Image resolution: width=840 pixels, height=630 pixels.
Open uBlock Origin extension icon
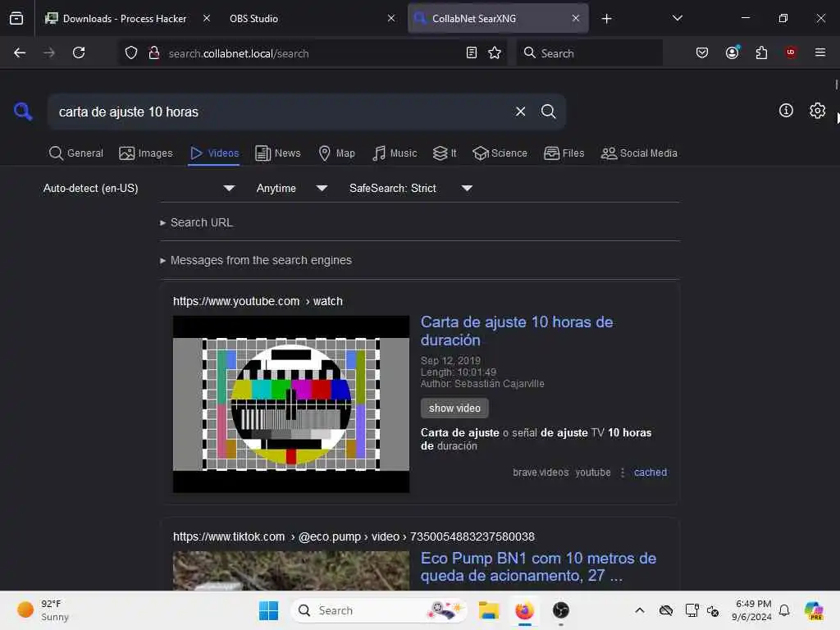(791, 52)
